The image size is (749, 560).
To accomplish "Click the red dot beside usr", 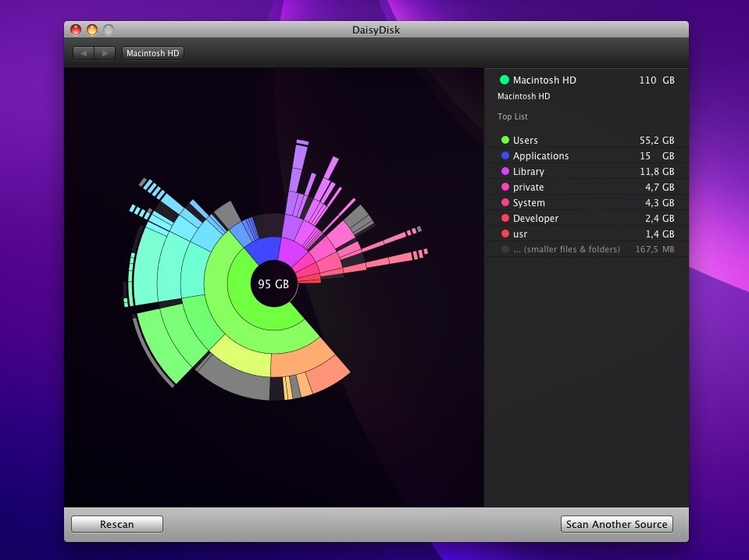I will click(x=505, y=234).
